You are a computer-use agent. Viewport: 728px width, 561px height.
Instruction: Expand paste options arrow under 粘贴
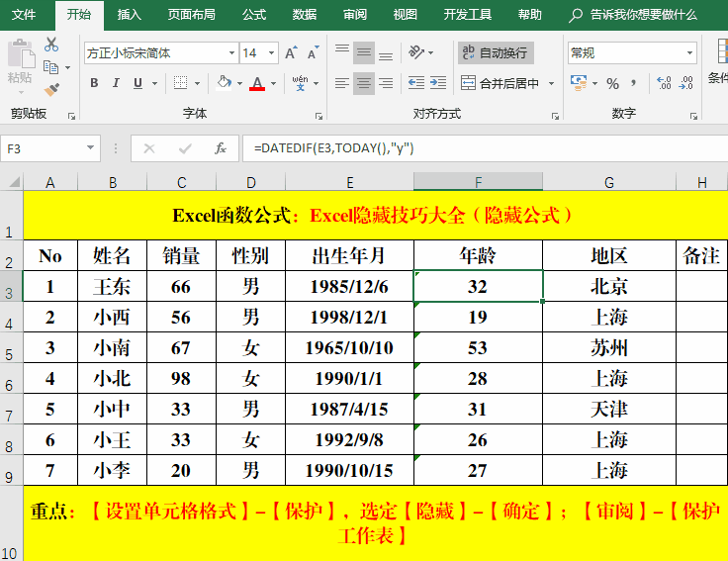pyautogui.click(x=21, y=92)
